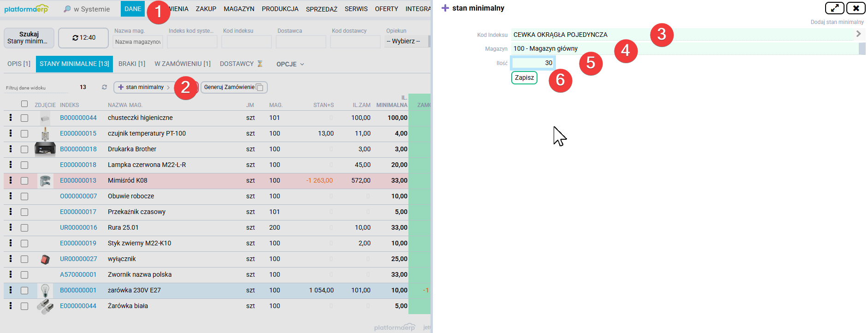Image resolution: width=868 pixels, height=333 pixels.
Task: Open Mimiśród K08 product thumbnail
Action: click(x=45, y=180)
